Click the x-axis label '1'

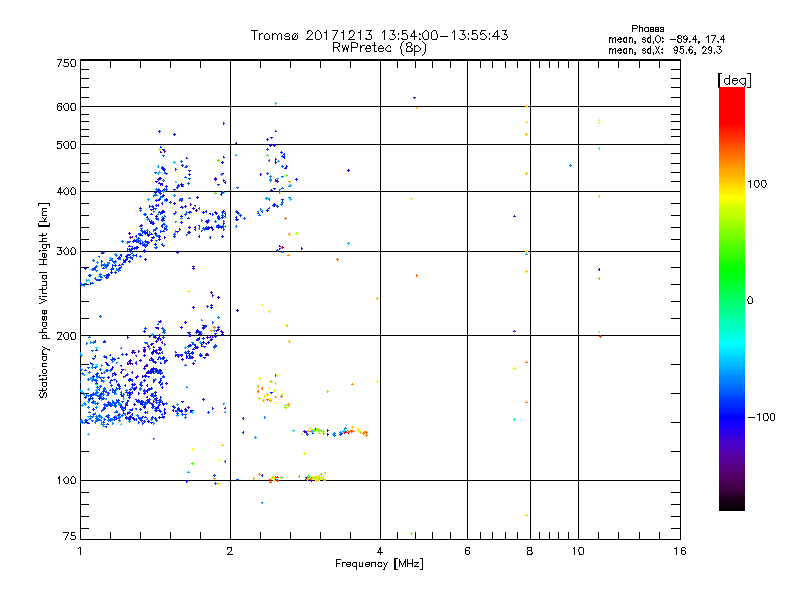coord(80,551)
